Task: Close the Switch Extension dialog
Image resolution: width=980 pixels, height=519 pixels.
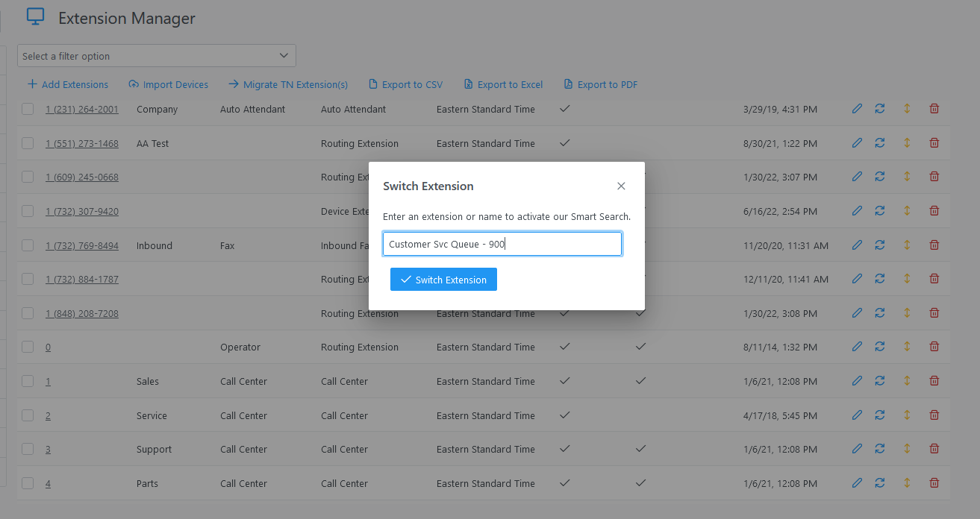Action: coord(621,186)
